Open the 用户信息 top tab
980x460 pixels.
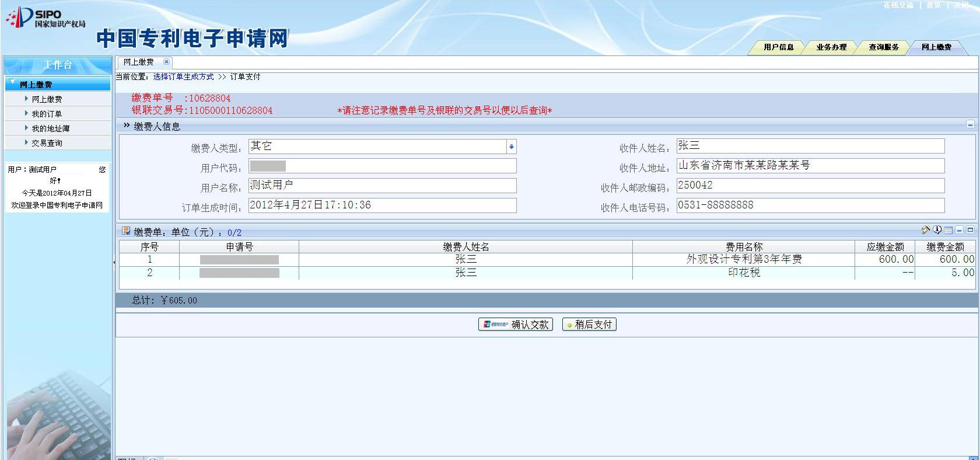point(778,47)
